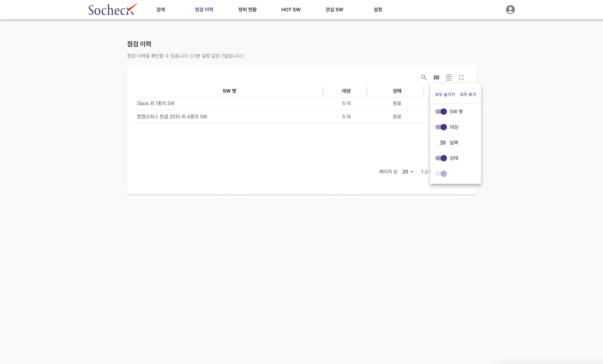Disable the 대상 column switch

441,127
